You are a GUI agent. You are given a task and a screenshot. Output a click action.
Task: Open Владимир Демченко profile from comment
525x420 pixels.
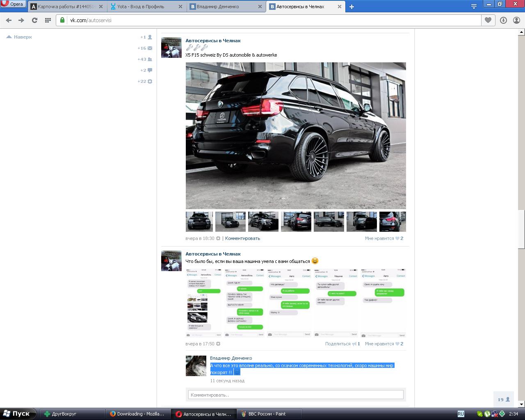click(231, 358)
